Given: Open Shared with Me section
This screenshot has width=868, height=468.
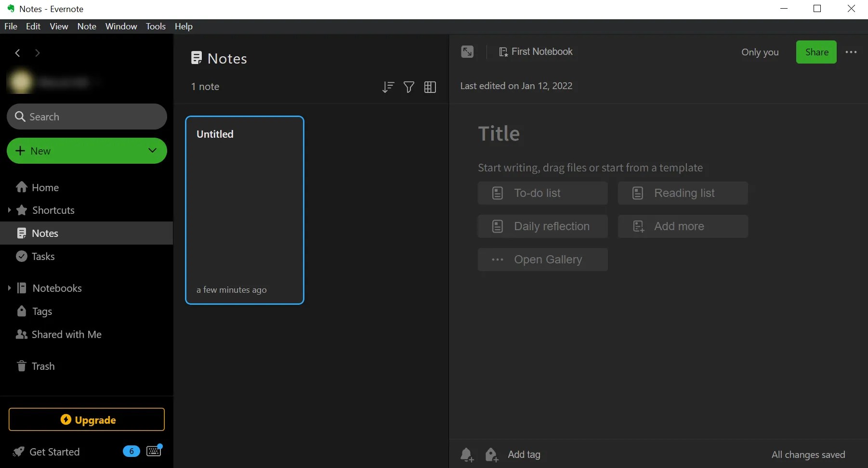Looking at the screenshot, I should [66, 334].
